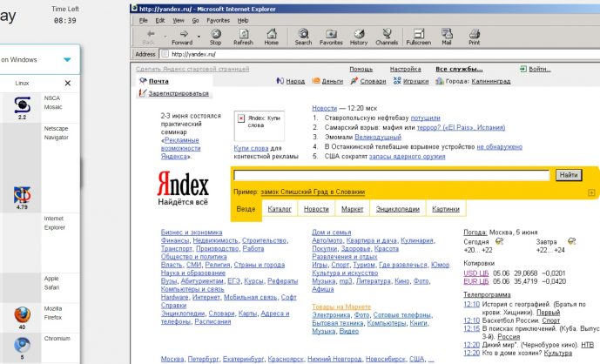Open Дом и семья category
The width and height of the screenshot is (600, 364).
pyautogui.click(x=332, y=233)
